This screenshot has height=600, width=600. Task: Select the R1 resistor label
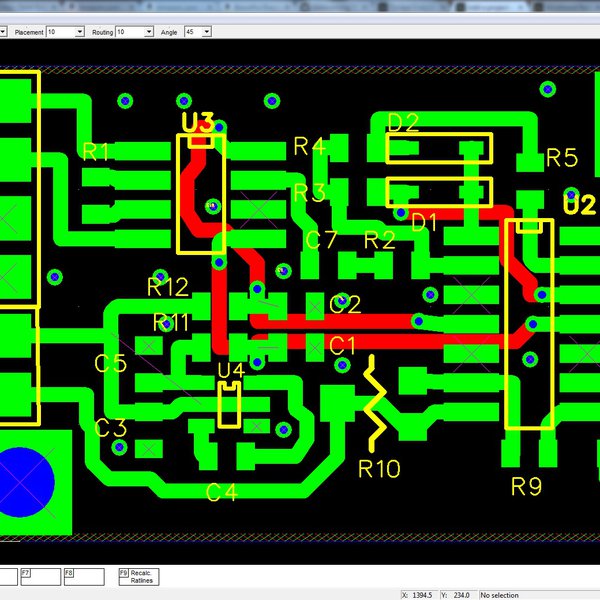[x=96, y=151]
